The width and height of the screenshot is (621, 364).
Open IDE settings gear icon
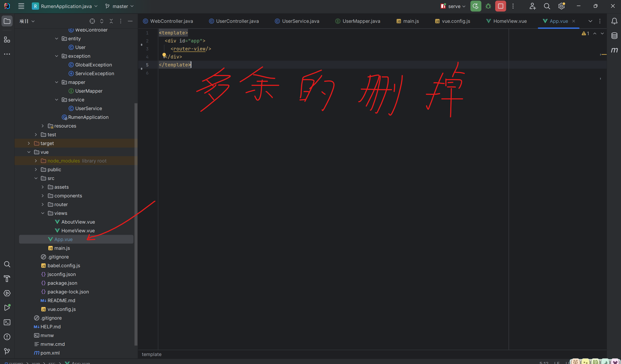point(561,6)
